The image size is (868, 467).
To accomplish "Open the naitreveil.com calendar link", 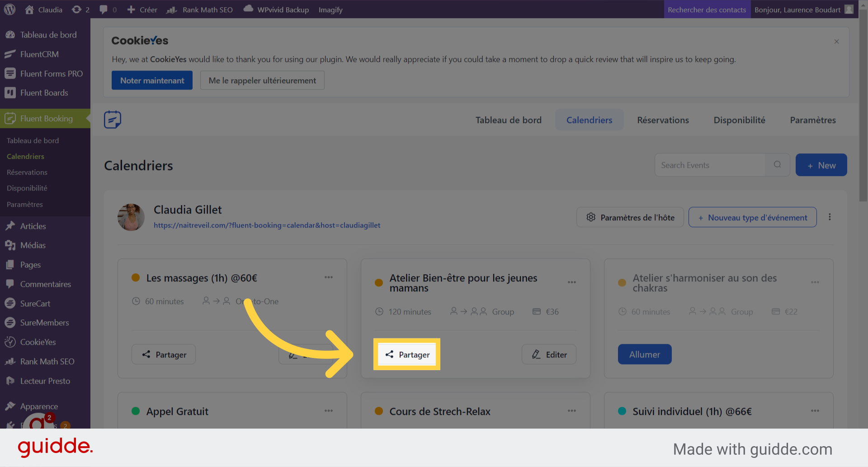I will coord(267,225).
